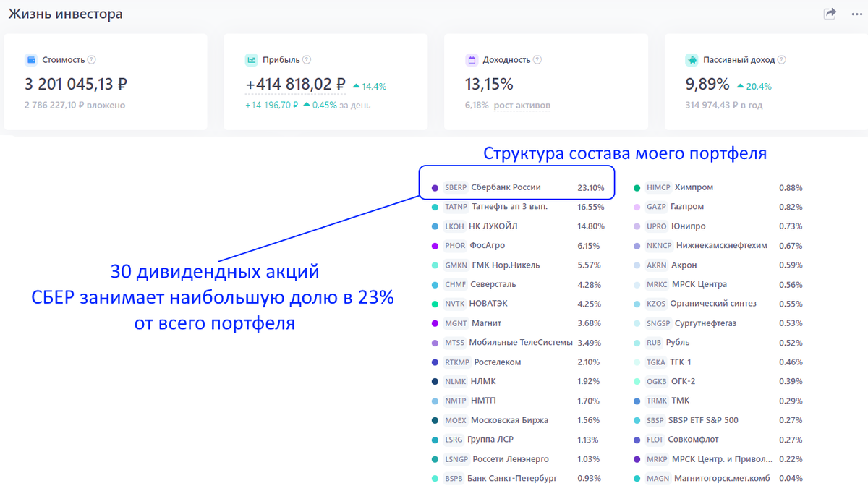Click the CHMF ticker badge

(456, 284)
